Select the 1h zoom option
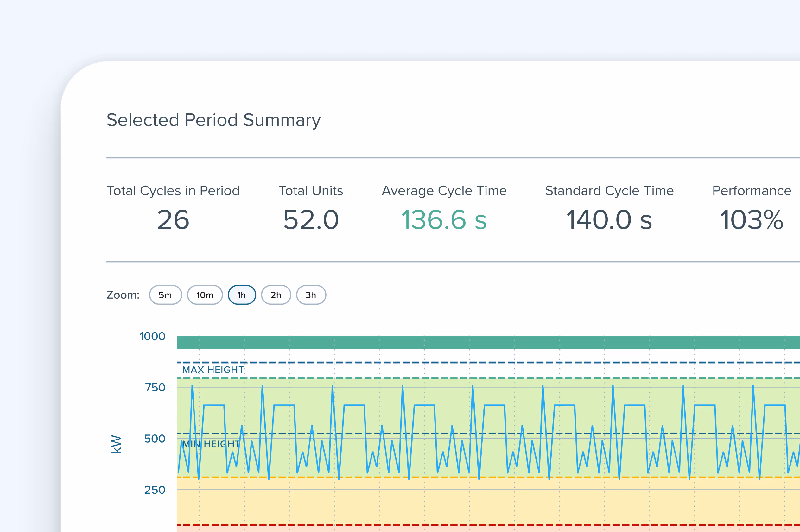Viewport: 800px width, 532px height. tap(242, 295)
